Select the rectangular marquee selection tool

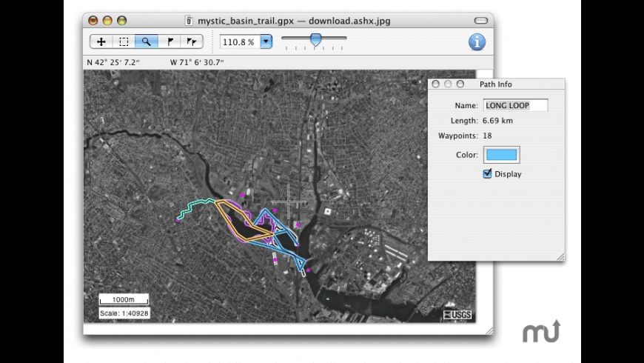point(124,42)
